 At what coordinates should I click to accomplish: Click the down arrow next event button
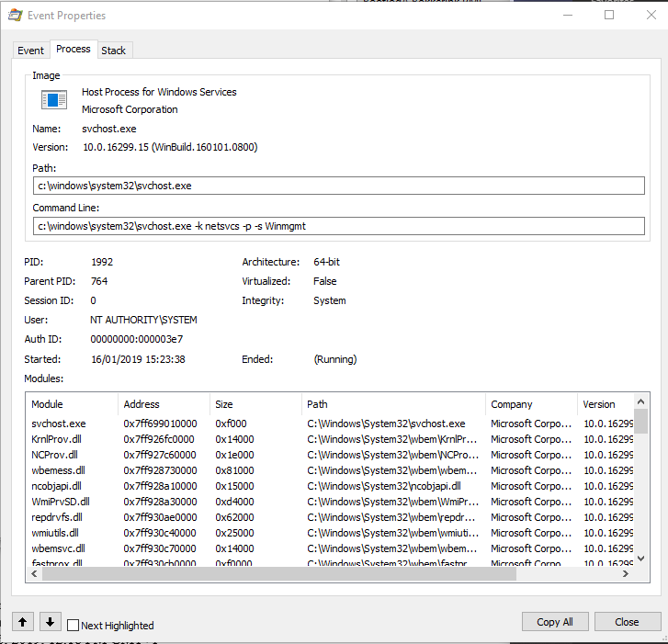click(51, 622)
